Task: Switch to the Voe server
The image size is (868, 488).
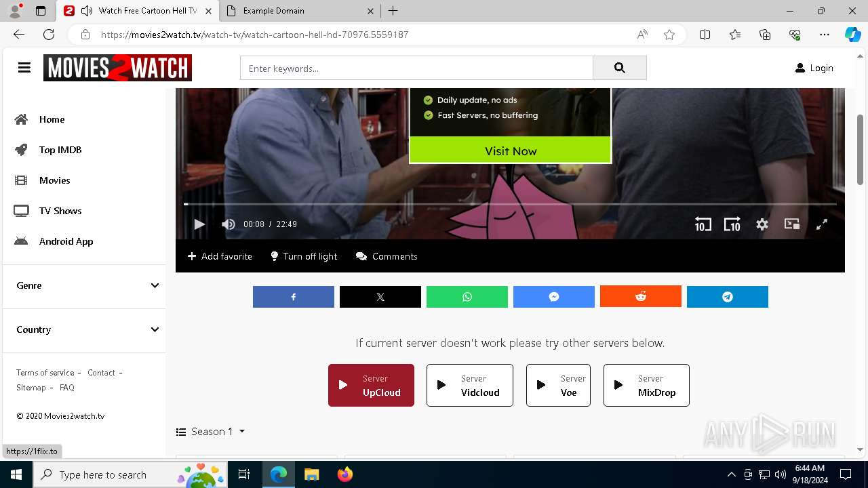Action: [558, 386]
